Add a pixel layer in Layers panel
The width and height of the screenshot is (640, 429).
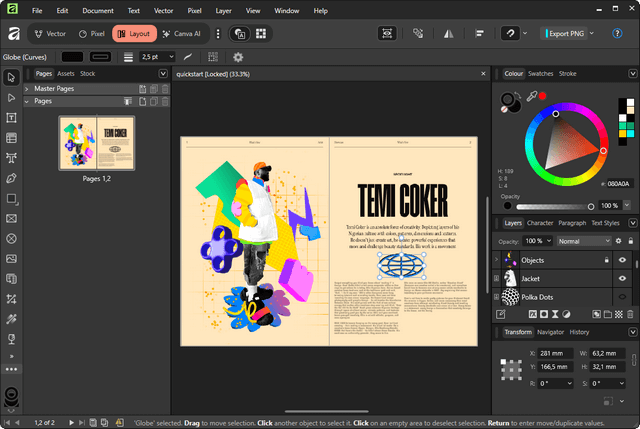tap(619, 314)
